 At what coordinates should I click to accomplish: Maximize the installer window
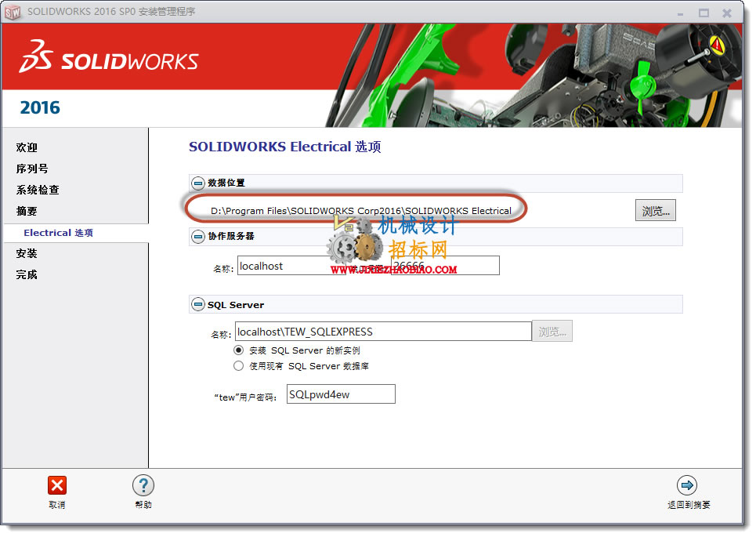point(704,13)
